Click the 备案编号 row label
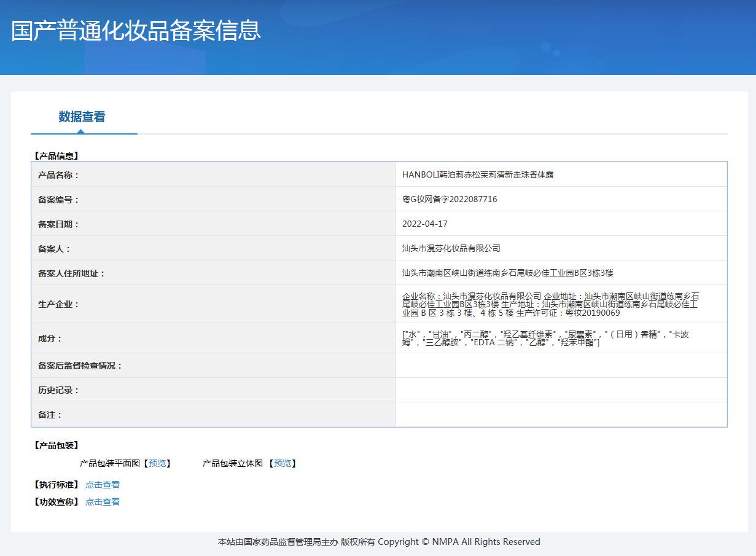The width and height of the screenshot is (756, 556). pyautogui.click(x=59, y=200)
